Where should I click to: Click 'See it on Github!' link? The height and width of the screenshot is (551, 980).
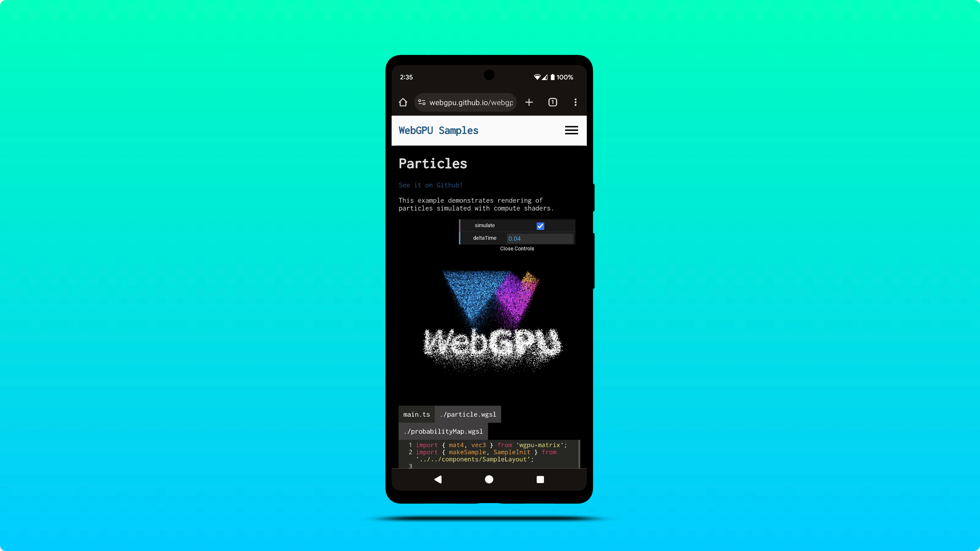[x=431, y=185]
